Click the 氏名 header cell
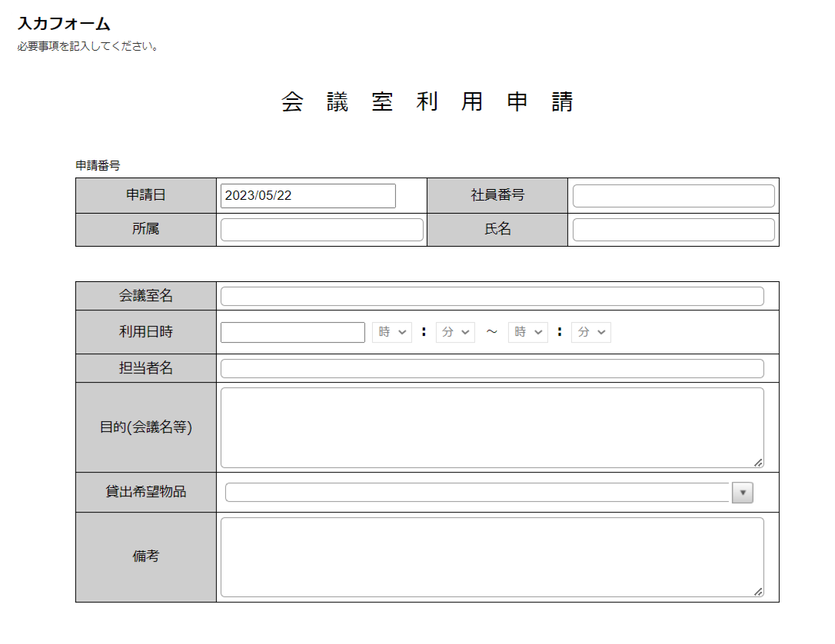This screenshot has width=835, height=644. (x=497, y=229)
